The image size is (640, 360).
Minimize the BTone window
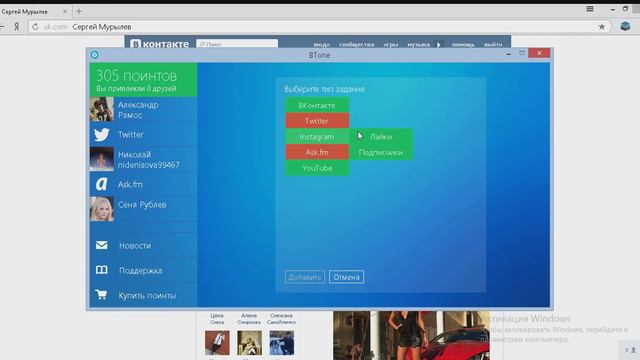tap(509, 53)
